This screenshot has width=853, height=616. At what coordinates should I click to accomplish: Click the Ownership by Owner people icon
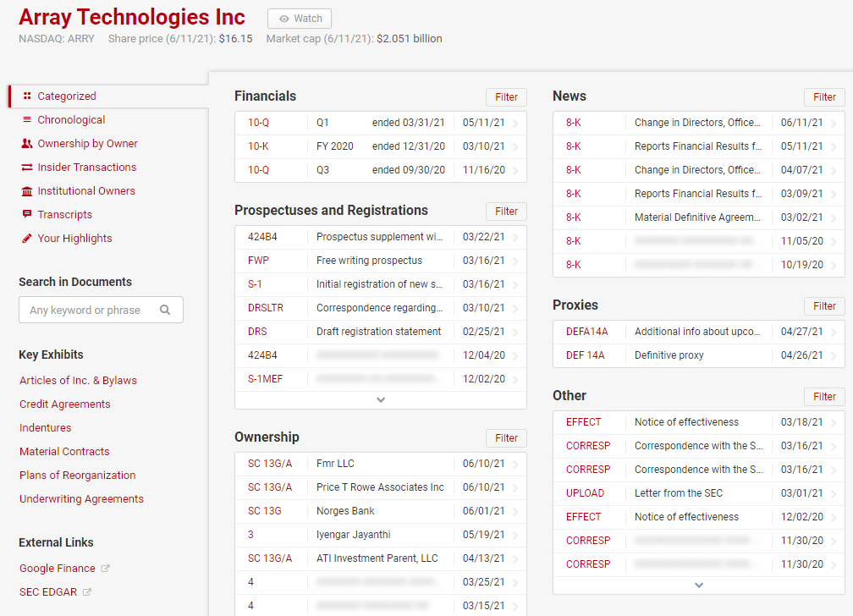tap(27, 144)
